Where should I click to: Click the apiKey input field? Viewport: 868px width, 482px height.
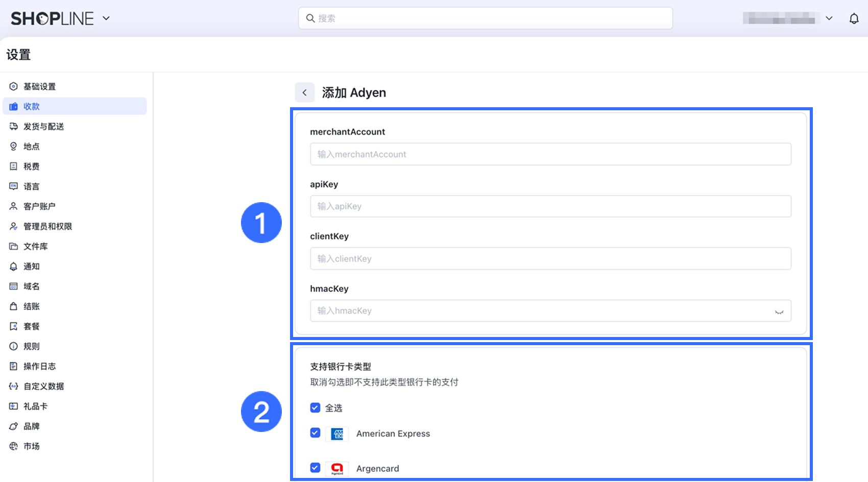point(550,206)
